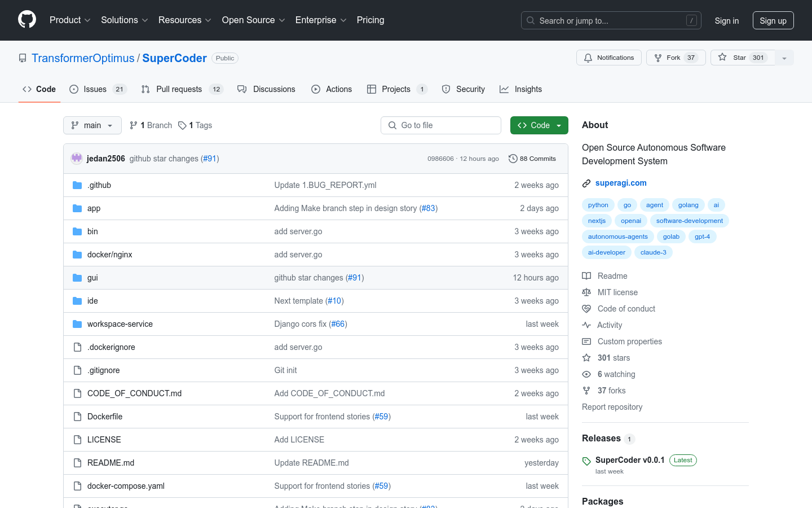Open the SuperCoder repository link
Image resolution: width=812 pixels, height=508 pixels.
174,58
